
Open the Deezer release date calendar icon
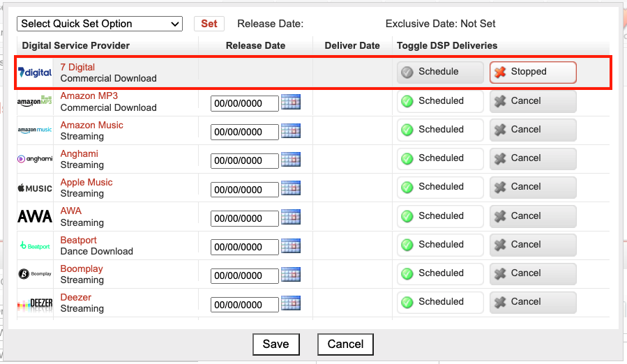pyautogui.click(x=291, y=303)
